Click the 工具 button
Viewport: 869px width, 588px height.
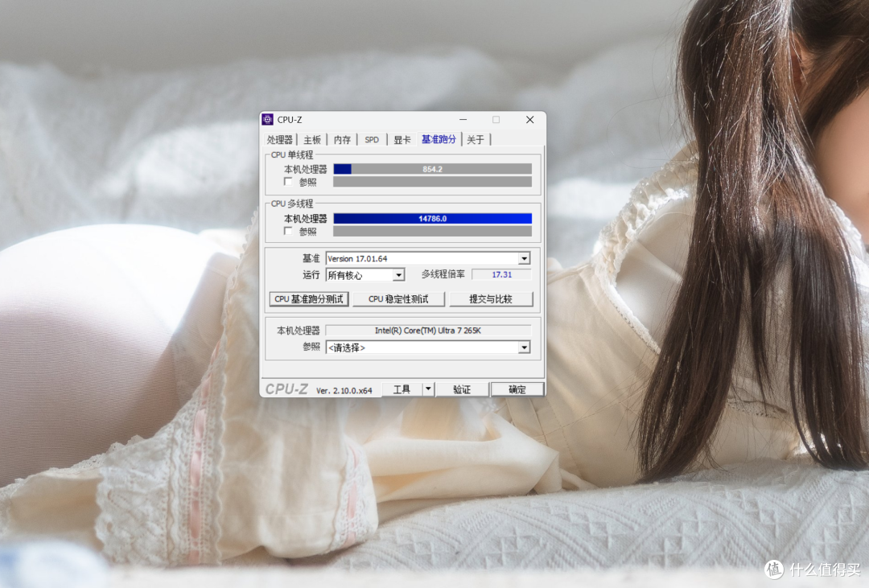(x=402, y=389)
